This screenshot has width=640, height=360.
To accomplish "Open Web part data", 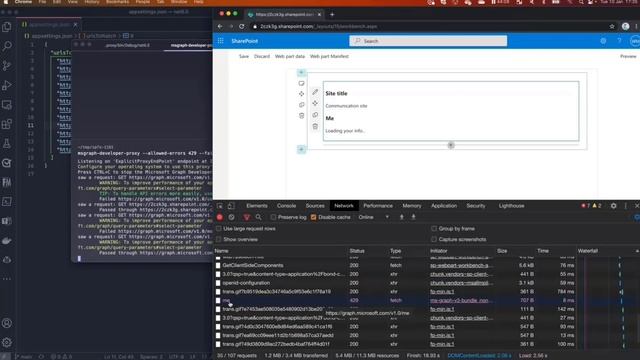I will [290, 56].
